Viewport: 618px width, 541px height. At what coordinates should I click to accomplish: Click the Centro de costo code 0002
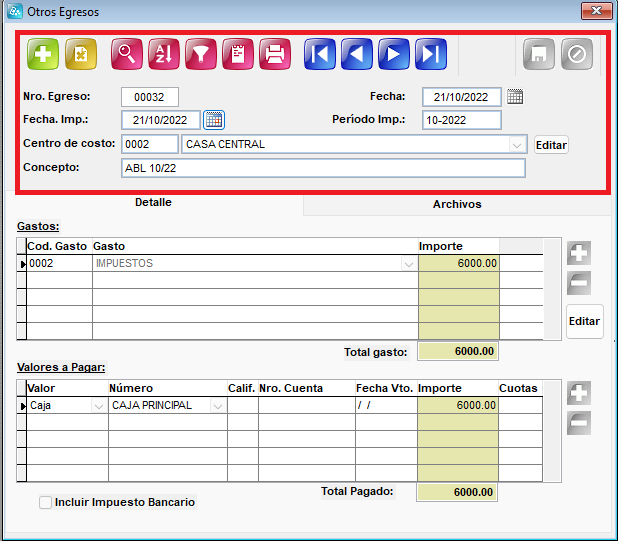pyautogui.click(x=150, y=144)
